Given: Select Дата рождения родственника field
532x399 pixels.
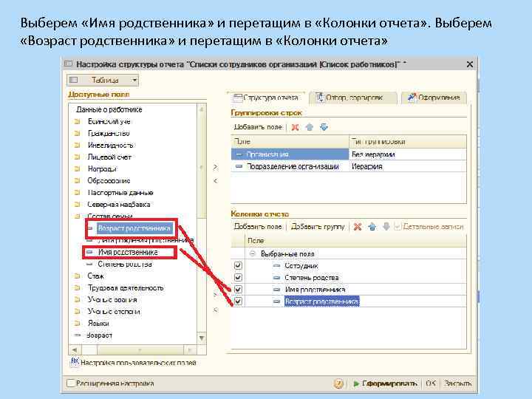Looking at the screenshot, I should pyautogui.click(x=146, y=240).
